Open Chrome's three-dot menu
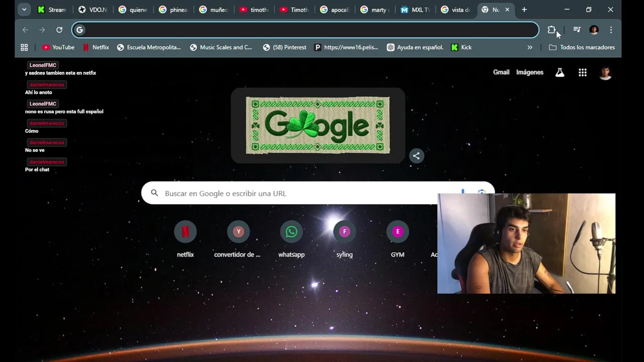This screenshot has height=362, width=644. [611, 30]
